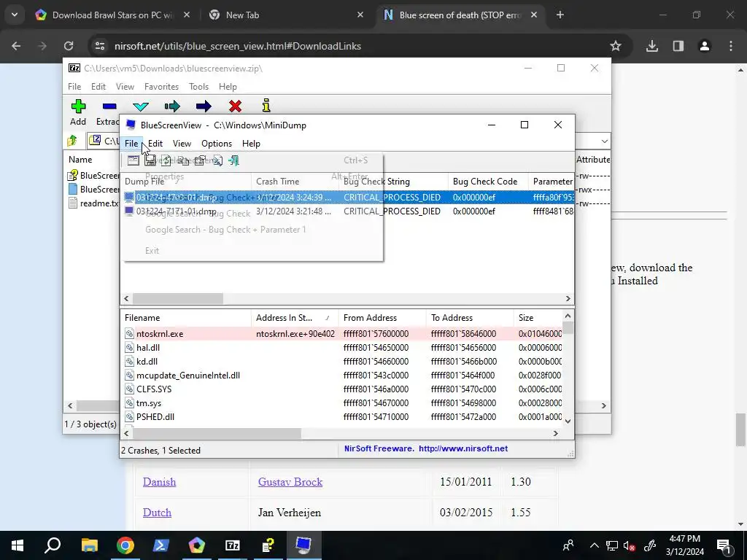Click the BlueScreenView taskbar icon

[x=303, y=545]
